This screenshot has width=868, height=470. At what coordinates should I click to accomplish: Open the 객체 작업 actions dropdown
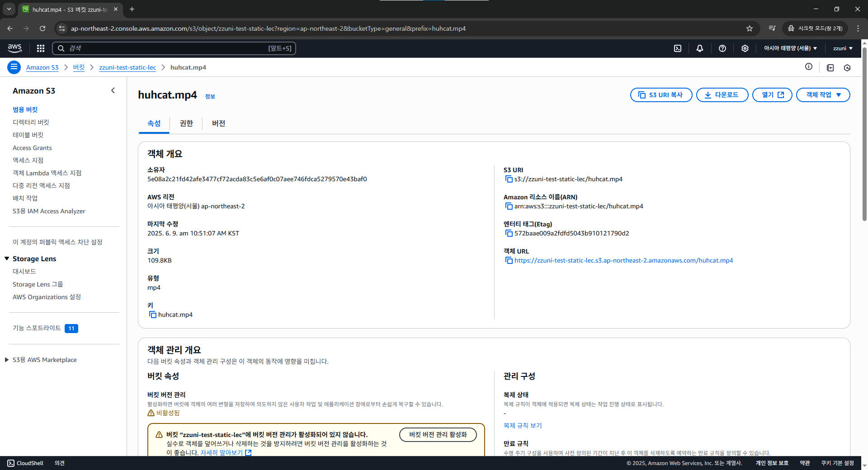click(x=823, y=95)
